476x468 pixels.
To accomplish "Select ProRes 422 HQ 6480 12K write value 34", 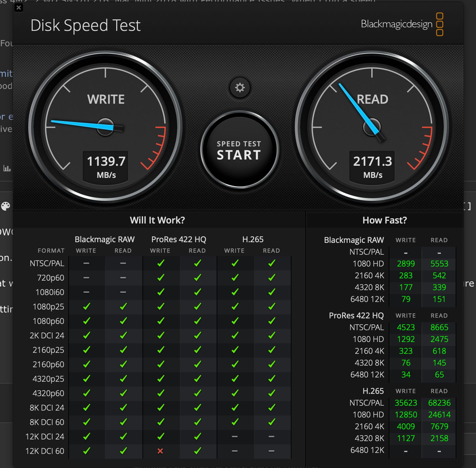I will click(x=406, y=375).
